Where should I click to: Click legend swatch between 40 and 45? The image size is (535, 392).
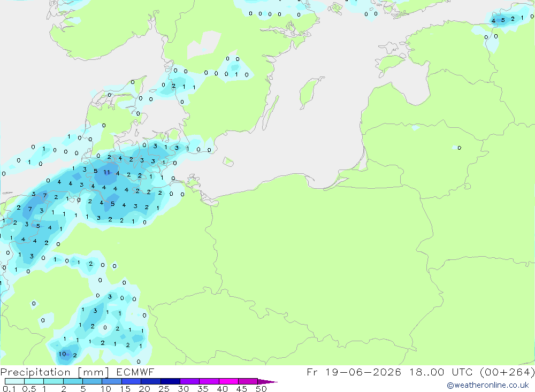point(228,381)
